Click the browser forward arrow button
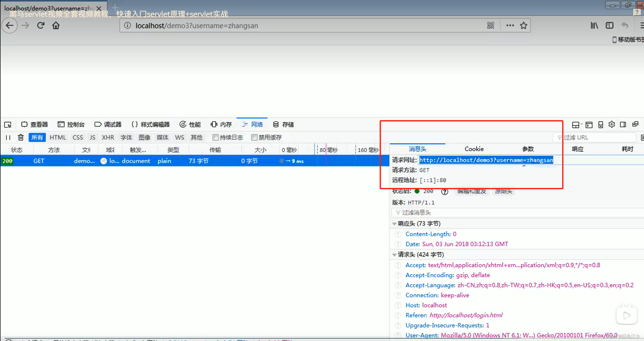Screen dimensions: 644x341 25,25
